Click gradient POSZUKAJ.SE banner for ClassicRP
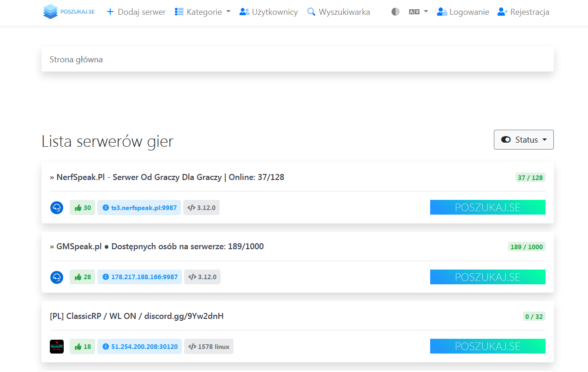Viewport: 588px width, 372px height. click(x=487, y=346)
